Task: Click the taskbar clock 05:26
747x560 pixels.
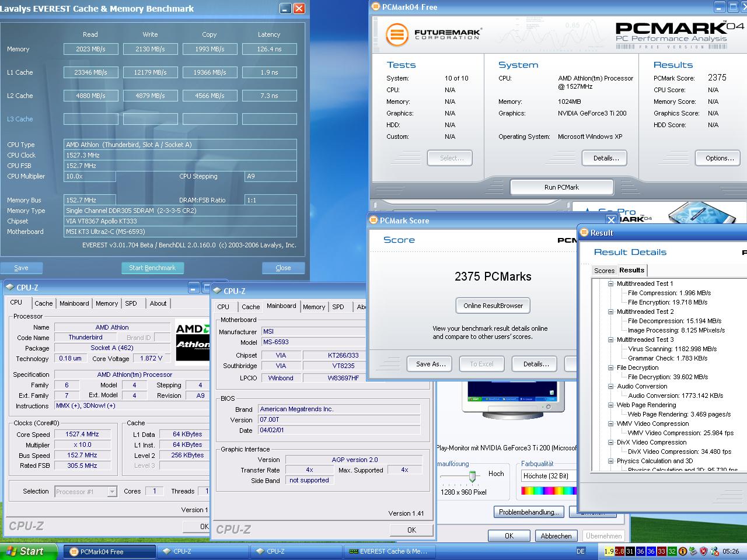Action: [731, 551]
